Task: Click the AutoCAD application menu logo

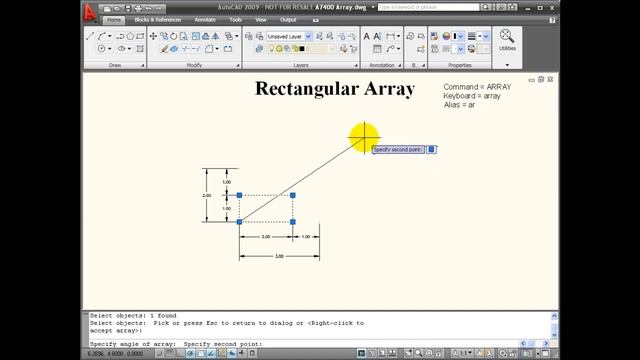Action: [x=90, y=13]
